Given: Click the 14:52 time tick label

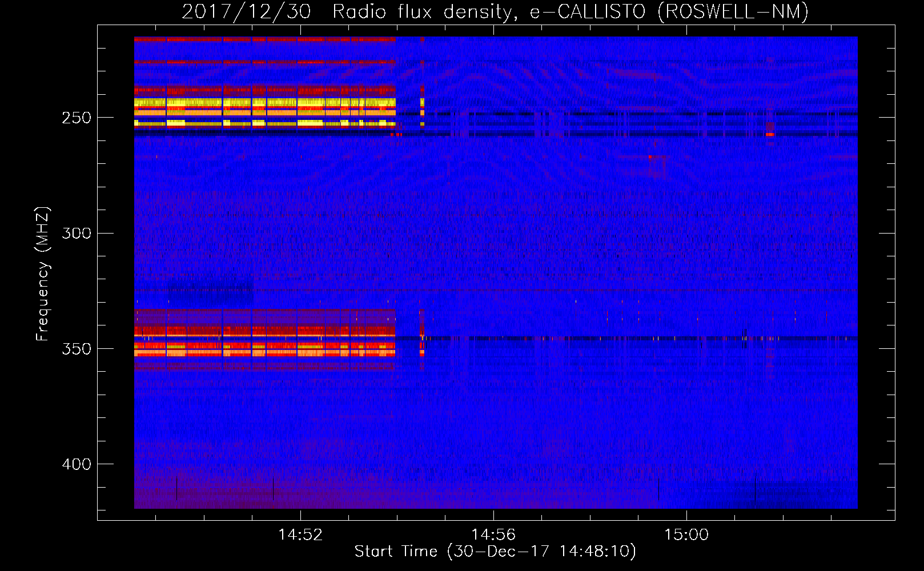Looking at the screenshot, I should [x=300, y=534].
